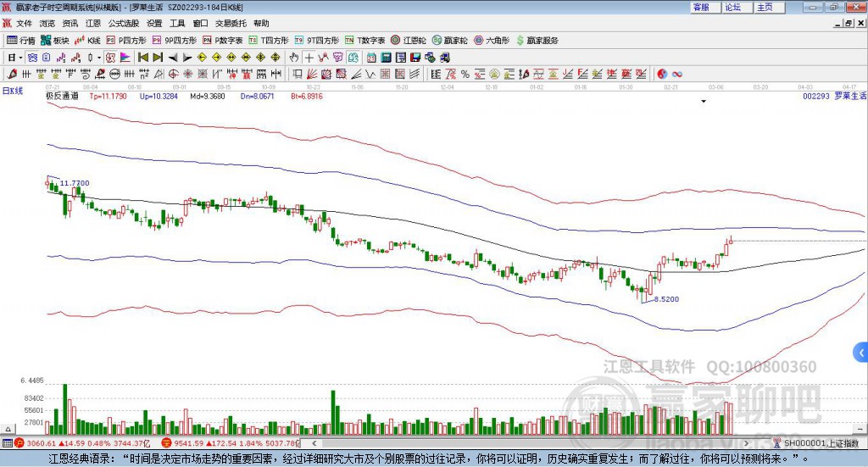
Task: Open 赢家服务 service
Action: tap(537, 41)
